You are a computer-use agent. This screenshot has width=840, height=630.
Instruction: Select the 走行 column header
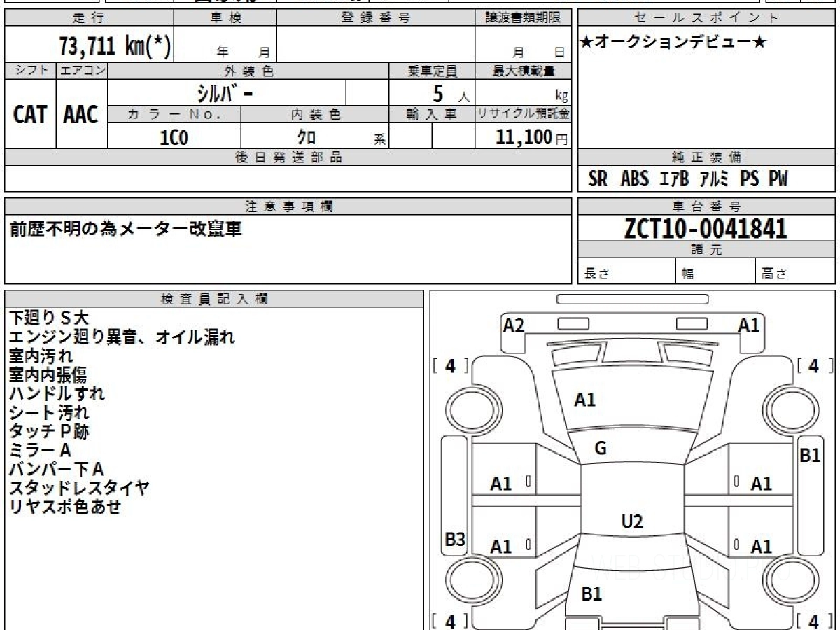[89, 18]
